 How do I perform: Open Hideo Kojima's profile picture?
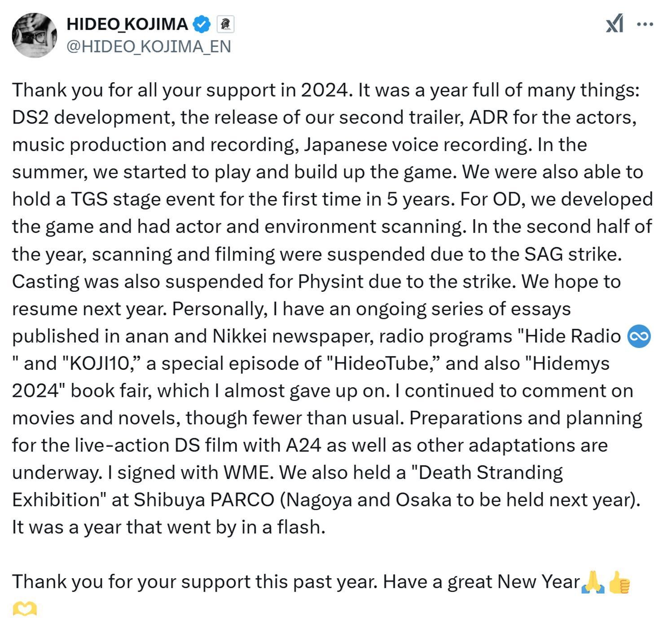coord(34,35)
